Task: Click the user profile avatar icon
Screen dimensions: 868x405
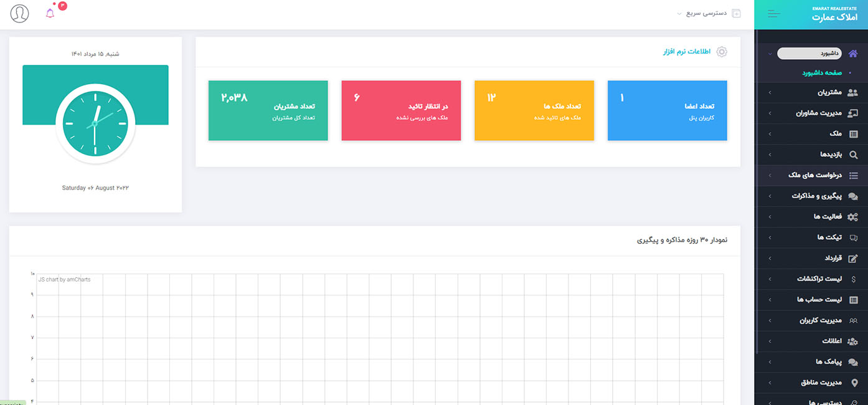Action: coord(20,13)
